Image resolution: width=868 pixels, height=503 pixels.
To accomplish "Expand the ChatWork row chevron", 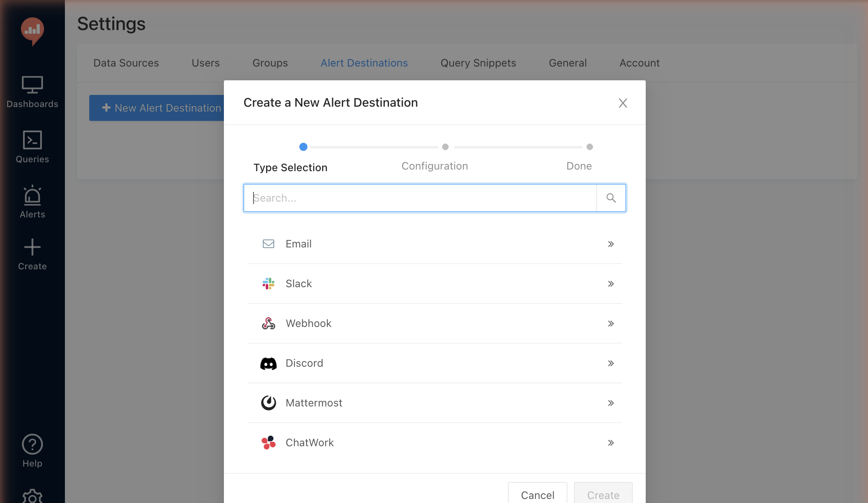I will click(x=611, y=443).
